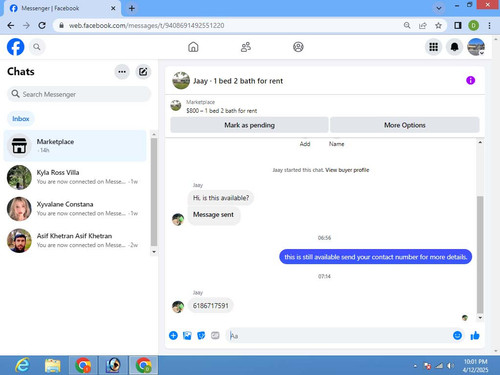The image size is (500, 375).
Task: Open Chrome three-dot menu
Action: coord(489,25)
